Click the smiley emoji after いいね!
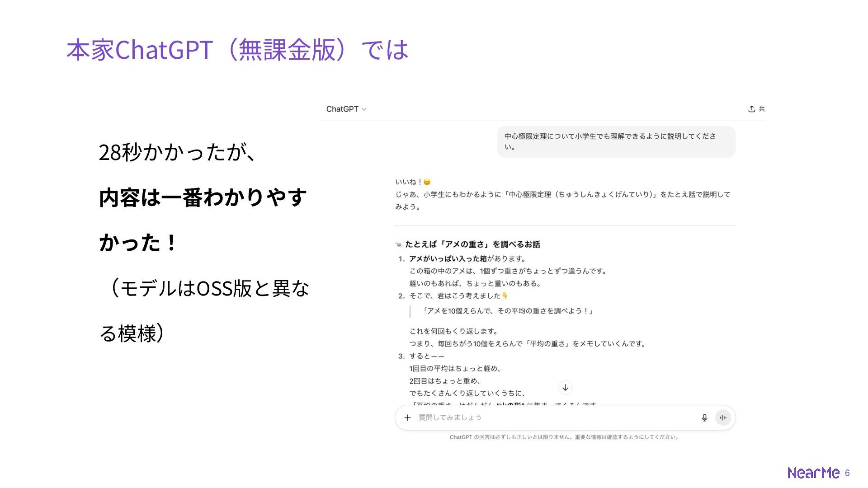Viewport: 868px width, 488px height. click(427, 182)
